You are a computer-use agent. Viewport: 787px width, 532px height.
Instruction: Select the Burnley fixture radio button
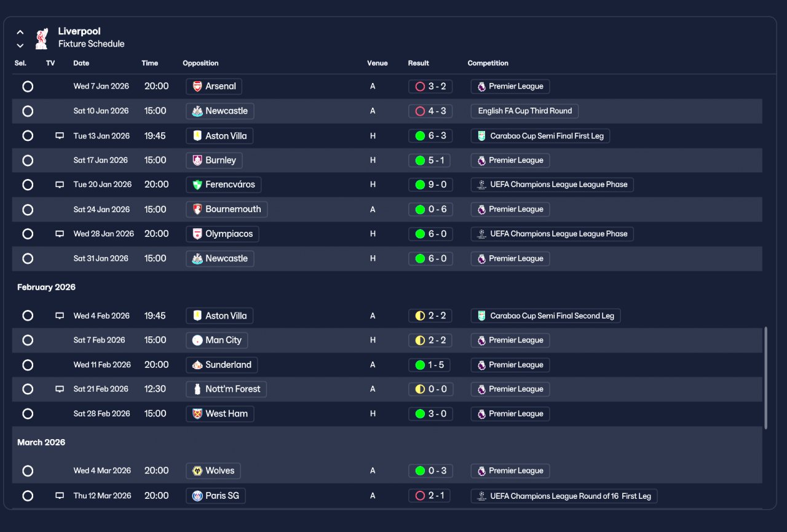[28, 161]
